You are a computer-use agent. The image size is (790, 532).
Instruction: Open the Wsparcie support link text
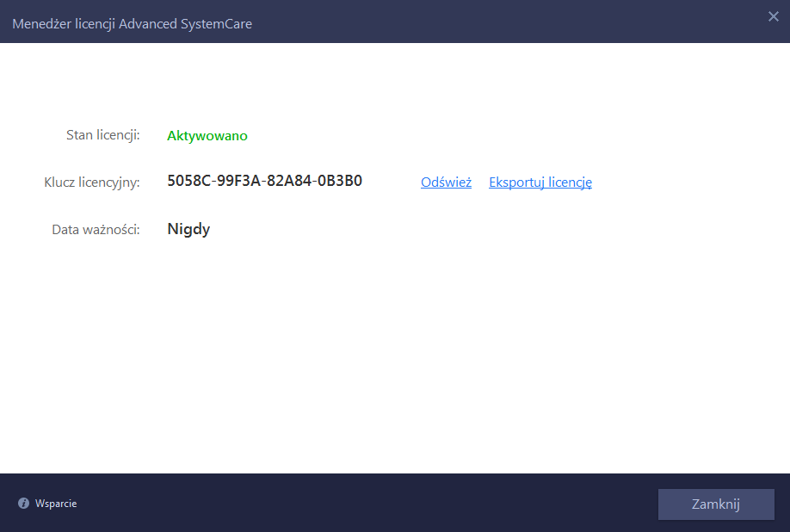pos(56,504)
